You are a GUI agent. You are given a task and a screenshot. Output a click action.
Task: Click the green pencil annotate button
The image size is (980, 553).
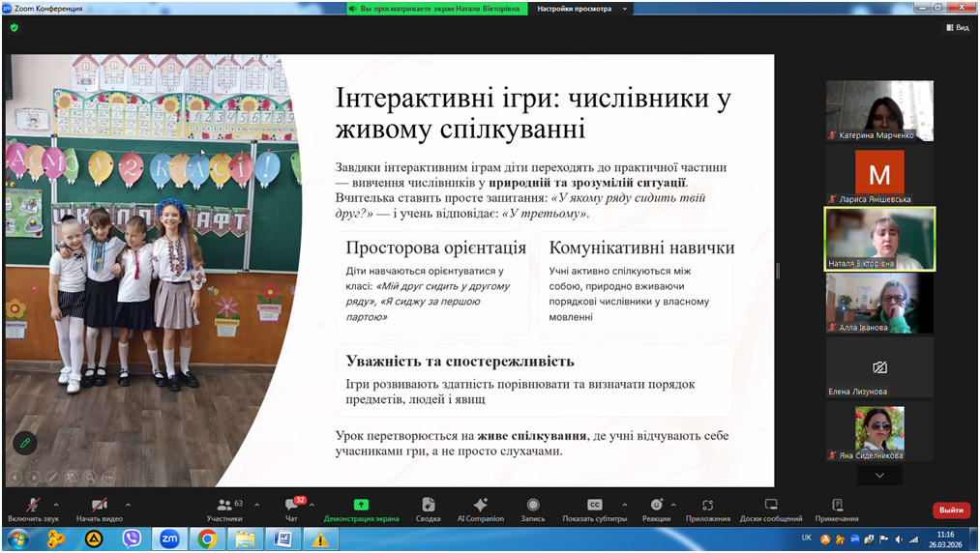click(x=25, y=443)
